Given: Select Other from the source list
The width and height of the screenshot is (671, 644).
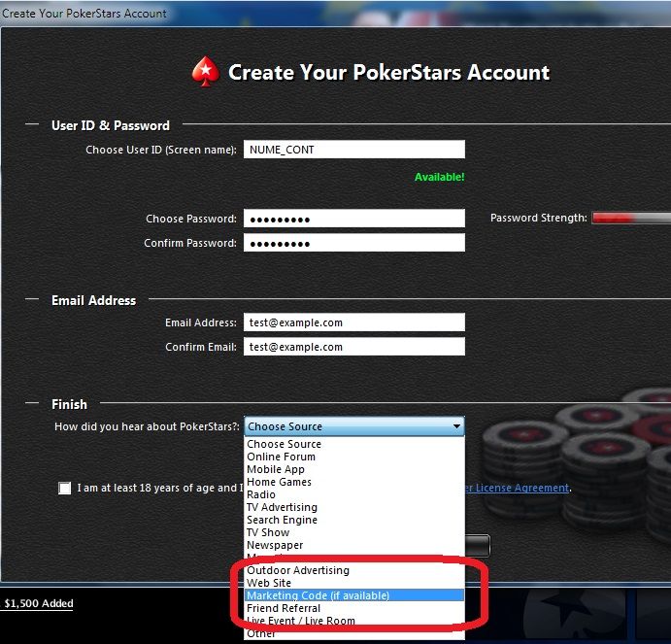Looking at the screenshot, I should pos(354,633).
